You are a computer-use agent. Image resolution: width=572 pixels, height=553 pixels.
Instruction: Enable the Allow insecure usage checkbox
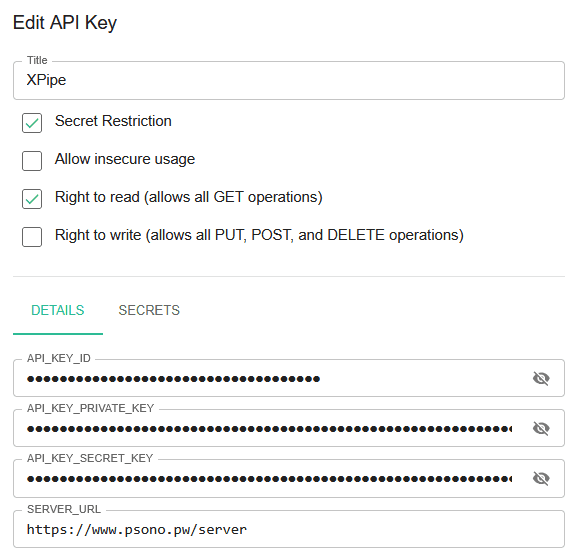[x=32, y=161]
